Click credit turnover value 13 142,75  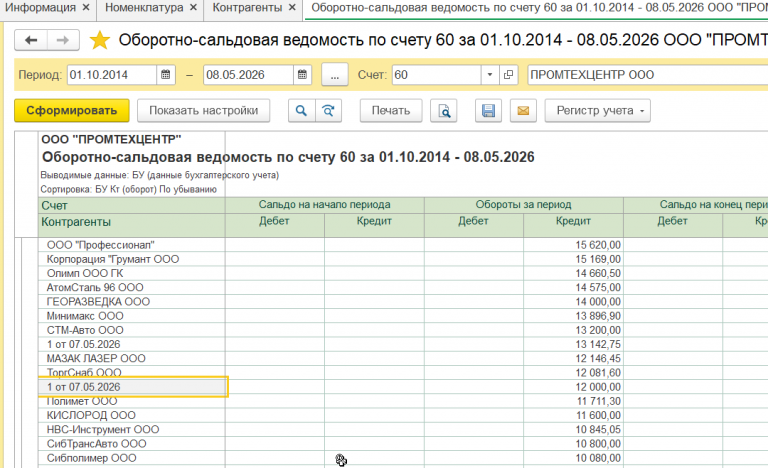(x=598, y=345)
